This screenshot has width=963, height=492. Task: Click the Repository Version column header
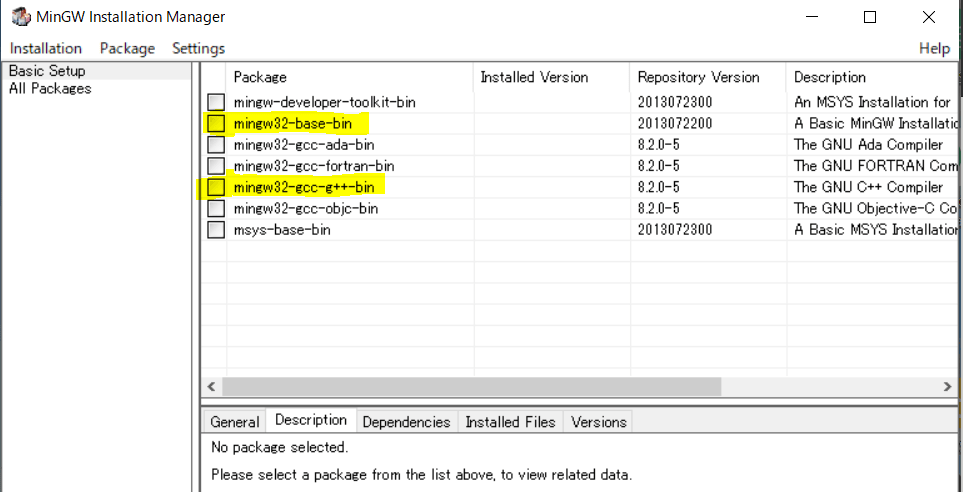click(x=708, y=77)
